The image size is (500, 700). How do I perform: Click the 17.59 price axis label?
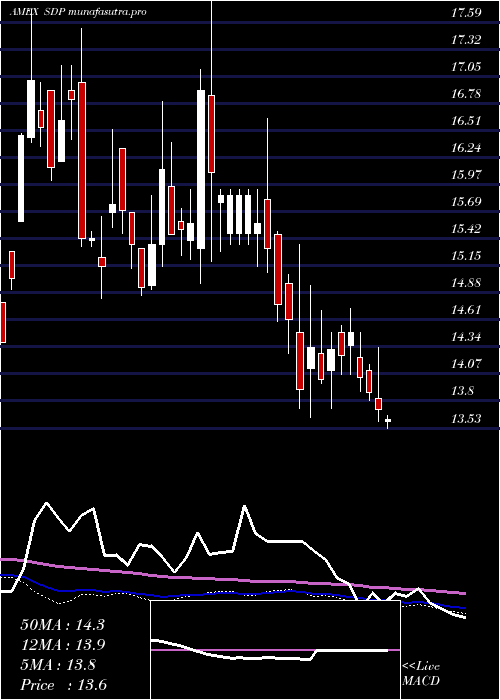[x=466, y=13]
